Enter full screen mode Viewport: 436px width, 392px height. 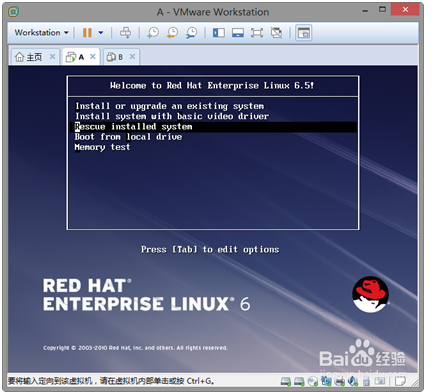coord(257,33)
